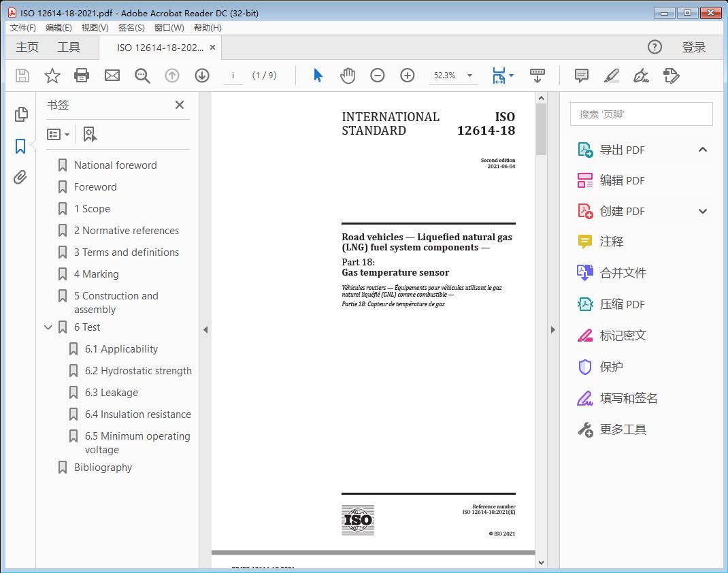Select the Hand pan tool
Viewport: 728px width, 573px height.
click(x=348, y=76)
